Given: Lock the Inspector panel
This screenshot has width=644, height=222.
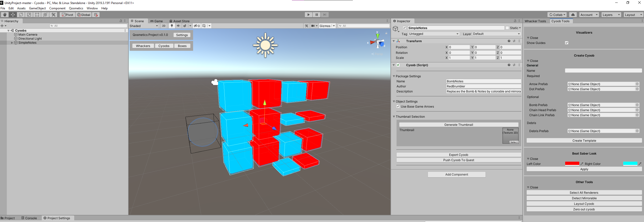Looking at the screenshot, I should 515,21.
